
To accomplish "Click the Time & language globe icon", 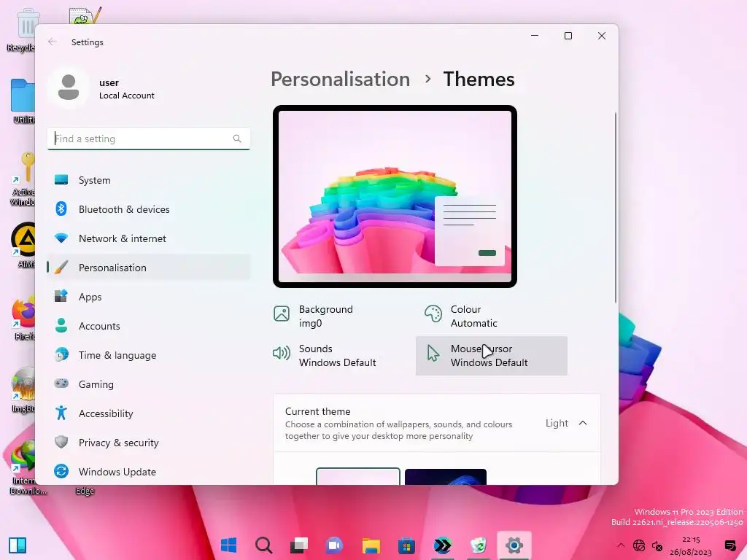I will (x=61, y=355).
